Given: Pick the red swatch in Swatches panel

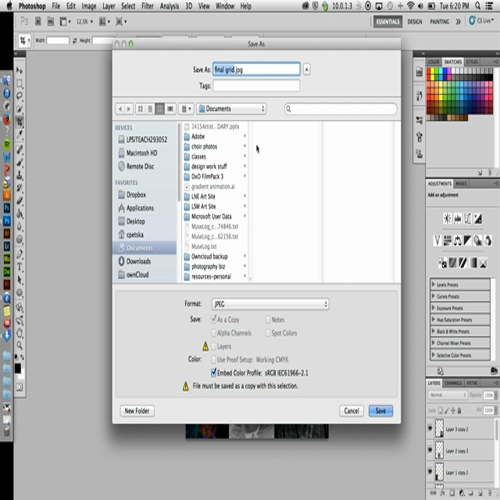Looking at the screenshot, I should pyautogui.click(x=429, y=71).
